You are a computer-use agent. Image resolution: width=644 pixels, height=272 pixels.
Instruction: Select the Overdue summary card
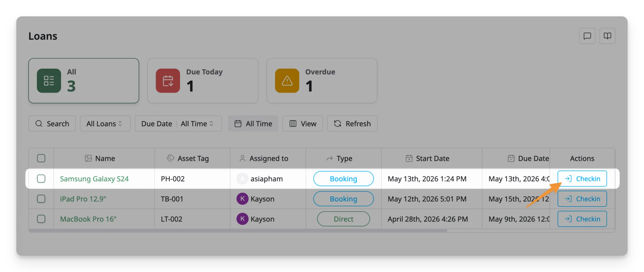(x=322, y=81)
